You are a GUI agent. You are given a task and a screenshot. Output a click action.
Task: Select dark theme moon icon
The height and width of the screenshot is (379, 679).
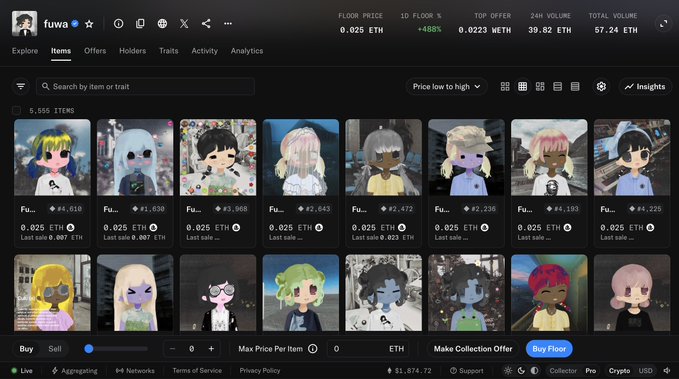pos(521,370)
